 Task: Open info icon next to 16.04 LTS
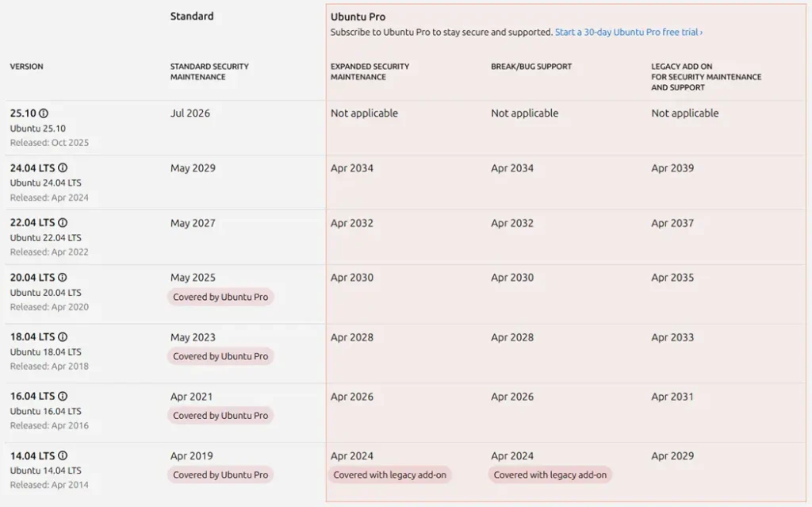click(63, 397)
